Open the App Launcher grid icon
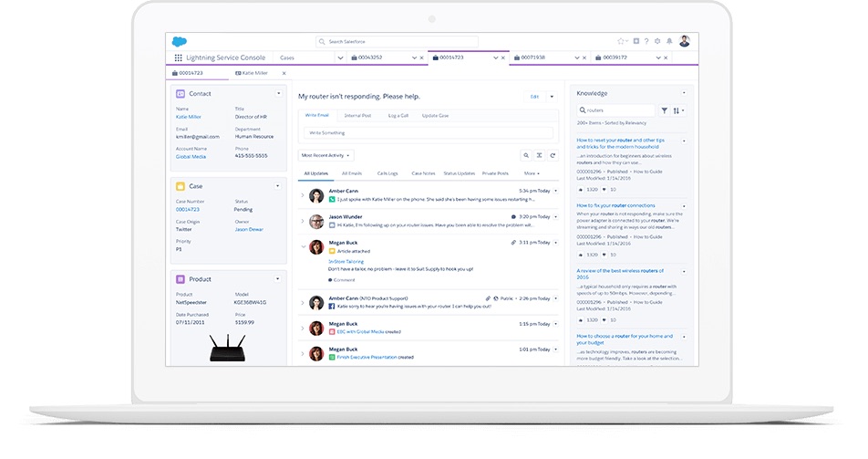 coord(179,57)
